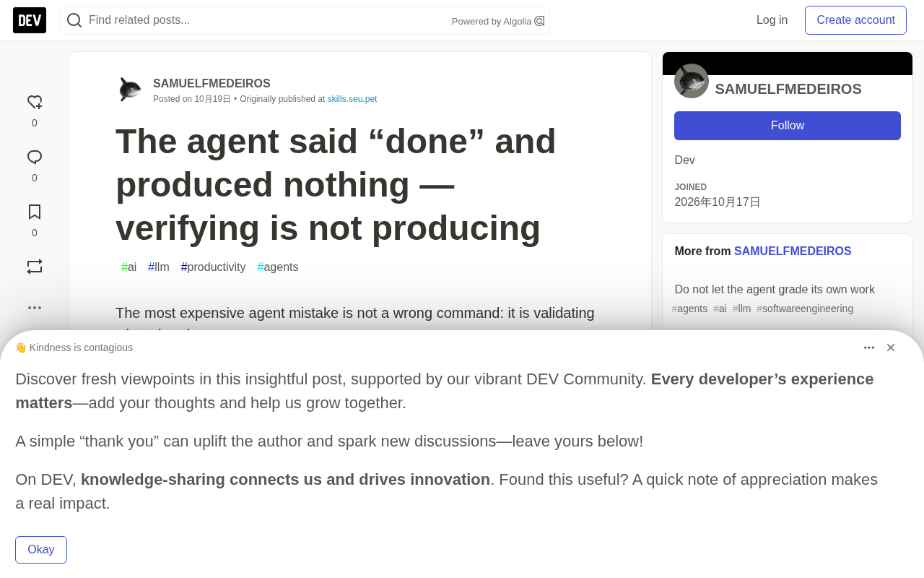Open the #agents tag under title
This screenshot has height=578, width=924.
278,267
